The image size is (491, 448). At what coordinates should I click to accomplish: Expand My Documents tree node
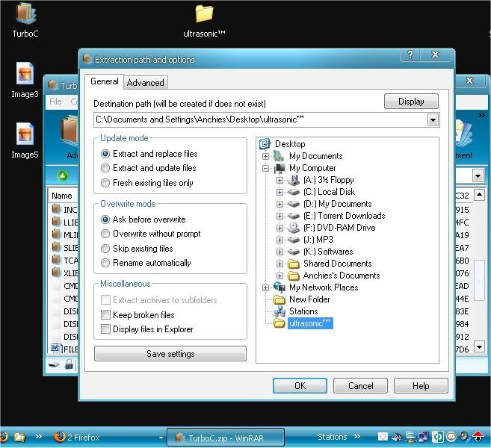click(x=265, y=156)
